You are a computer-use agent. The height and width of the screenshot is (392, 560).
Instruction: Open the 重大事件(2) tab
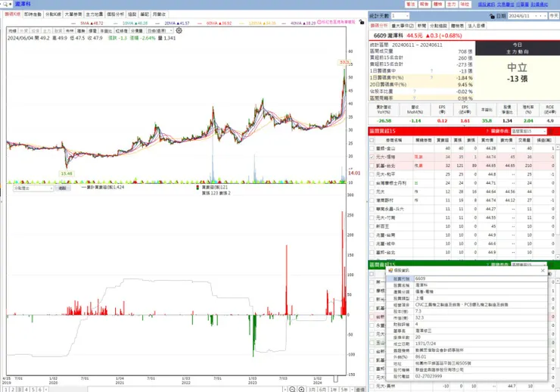[403, 26]
